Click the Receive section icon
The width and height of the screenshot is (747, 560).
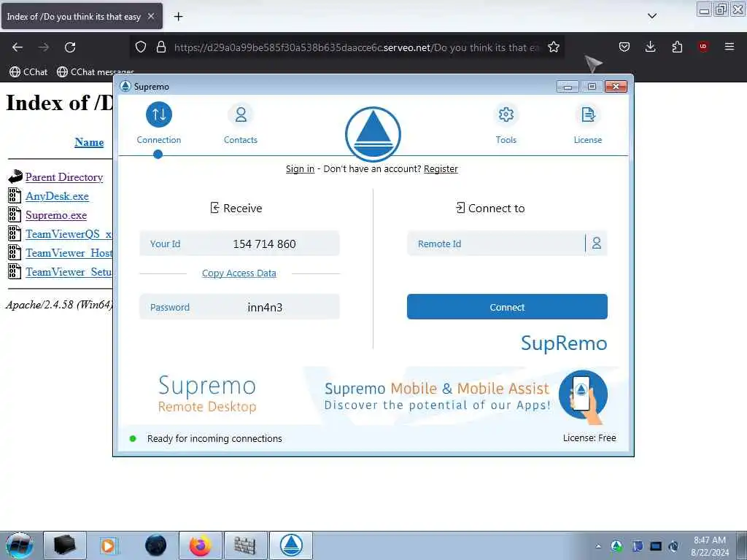click(x=215, y=208)
